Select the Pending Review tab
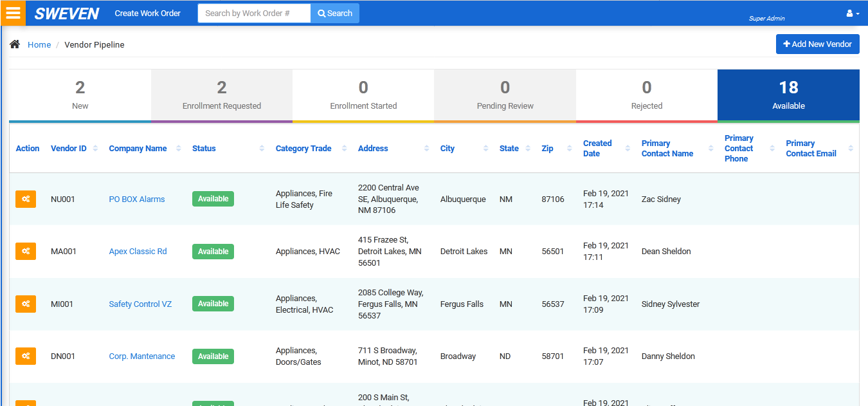Image resolution: width=868 pixels, height=406 pixels. click(x=505, y=95)
